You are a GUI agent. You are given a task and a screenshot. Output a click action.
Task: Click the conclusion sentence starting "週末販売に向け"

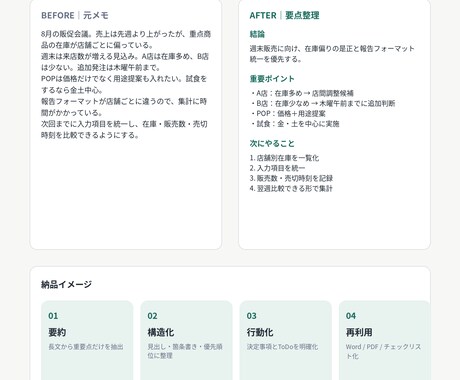pyautogui.click(x=332, y=54)
